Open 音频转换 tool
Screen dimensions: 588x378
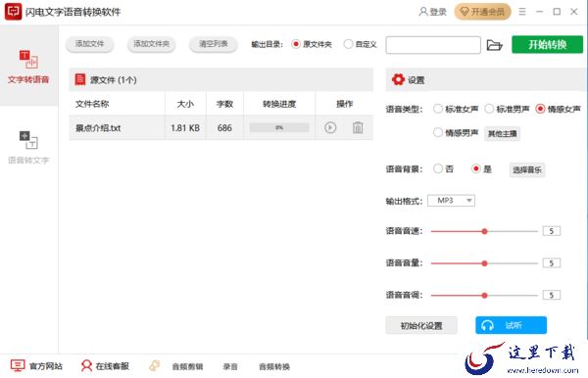pos(274,367)
